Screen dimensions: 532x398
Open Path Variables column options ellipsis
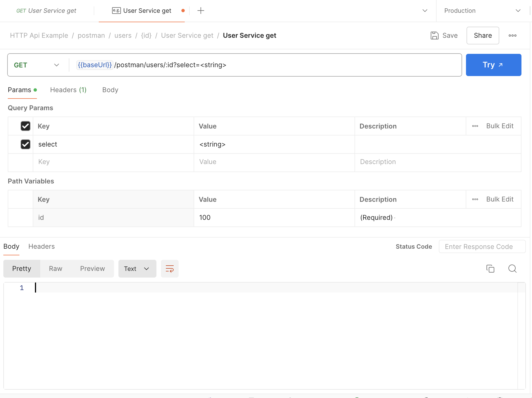click(x=475, y=199)
